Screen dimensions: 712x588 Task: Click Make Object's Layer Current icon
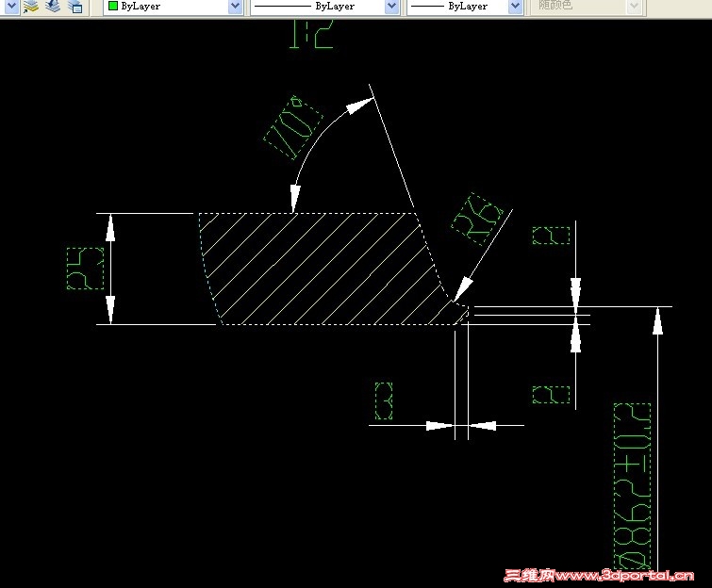pyautogui.click(x=31, y=6)
